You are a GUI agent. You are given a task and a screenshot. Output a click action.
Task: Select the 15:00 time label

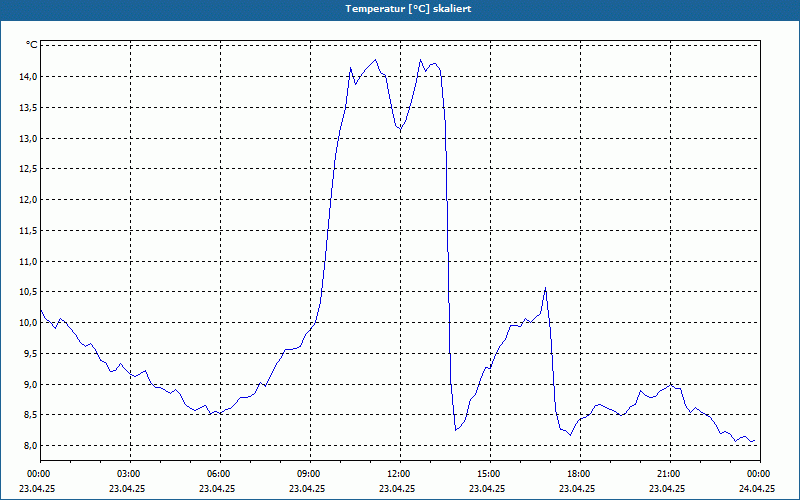(x=488, y=474)
